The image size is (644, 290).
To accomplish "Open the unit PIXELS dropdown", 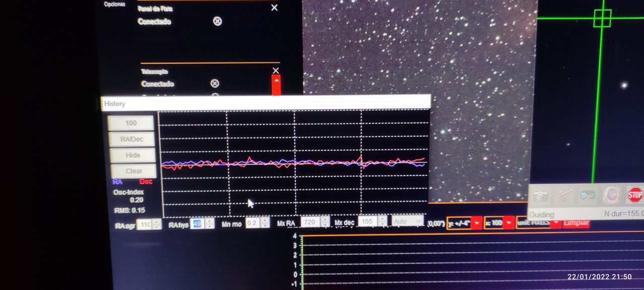I will [538, 223].
